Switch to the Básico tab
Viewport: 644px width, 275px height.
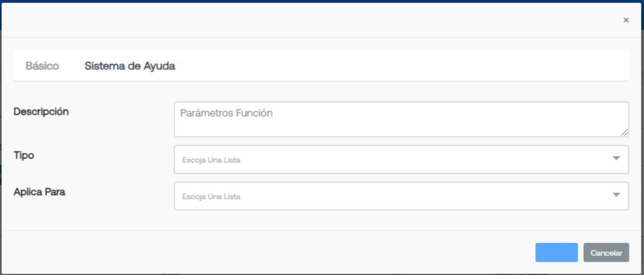(x=42, y=66)
